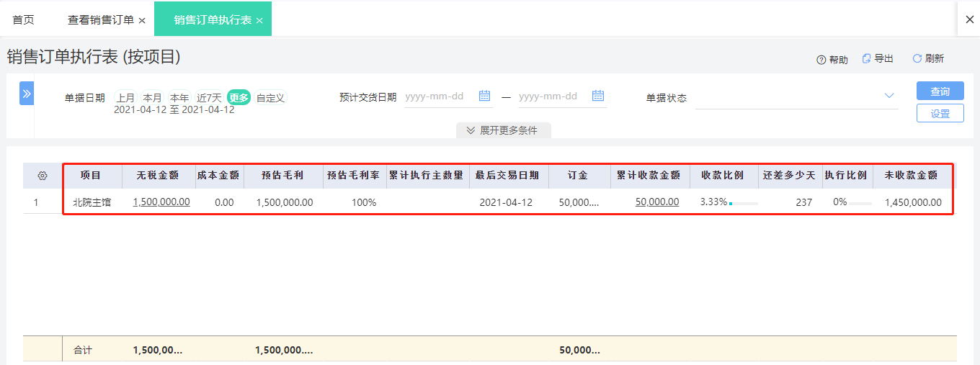Screen dimensions: 980x365
Task: Close the 销售订单执行表 tab
Action: (x=259, y=20)
